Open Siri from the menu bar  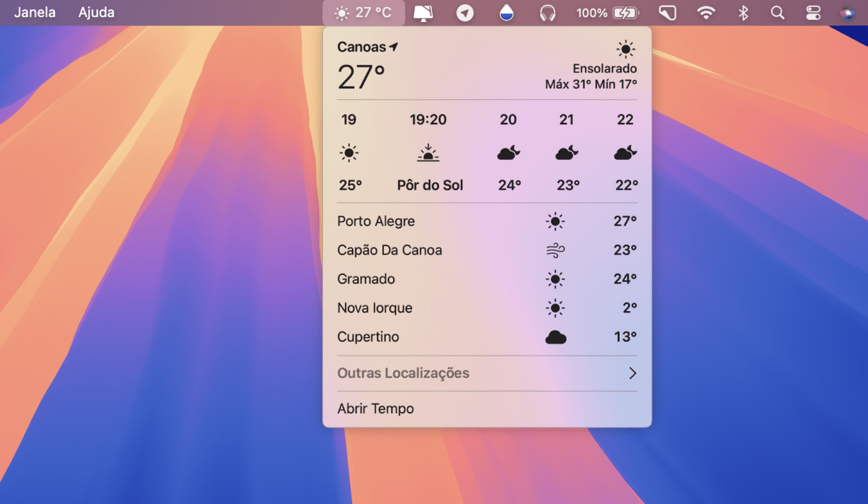click(849, 12)
